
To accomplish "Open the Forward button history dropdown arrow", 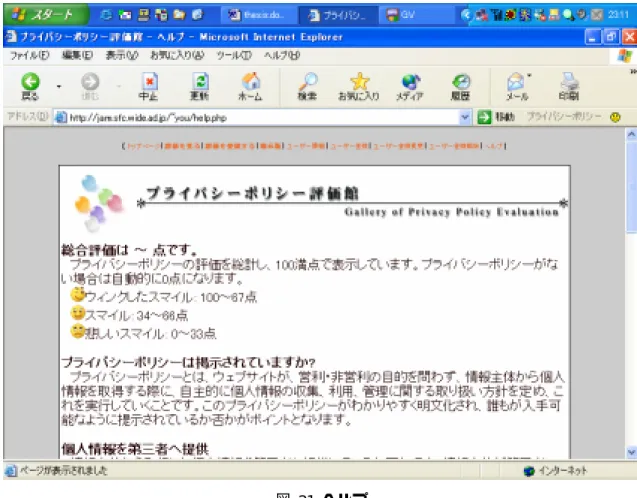I will tap(119, 86).
